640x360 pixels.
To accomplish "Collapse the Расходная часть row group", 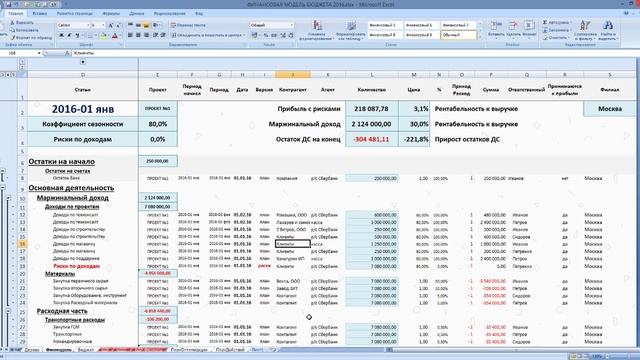I will 8,311.
